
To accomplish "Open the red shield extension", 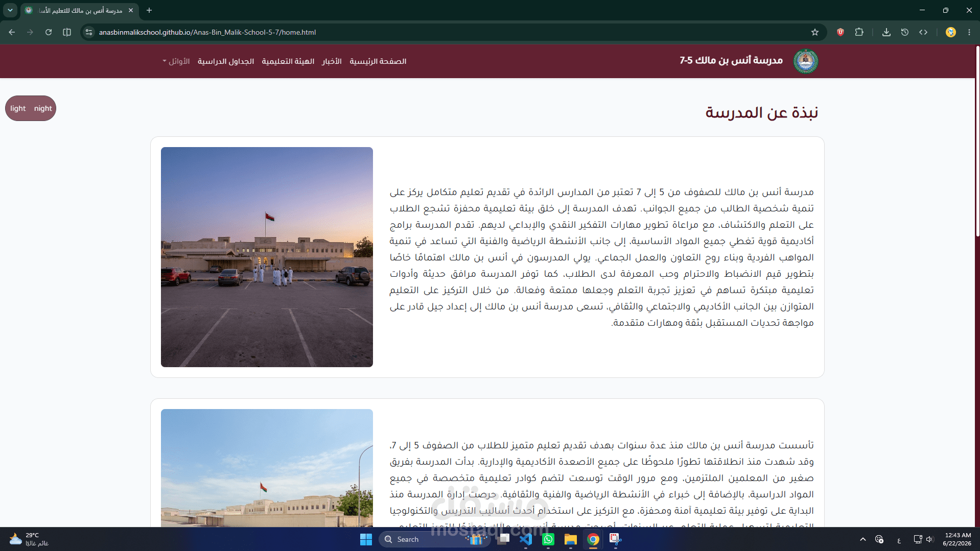I will click(841, 32).
